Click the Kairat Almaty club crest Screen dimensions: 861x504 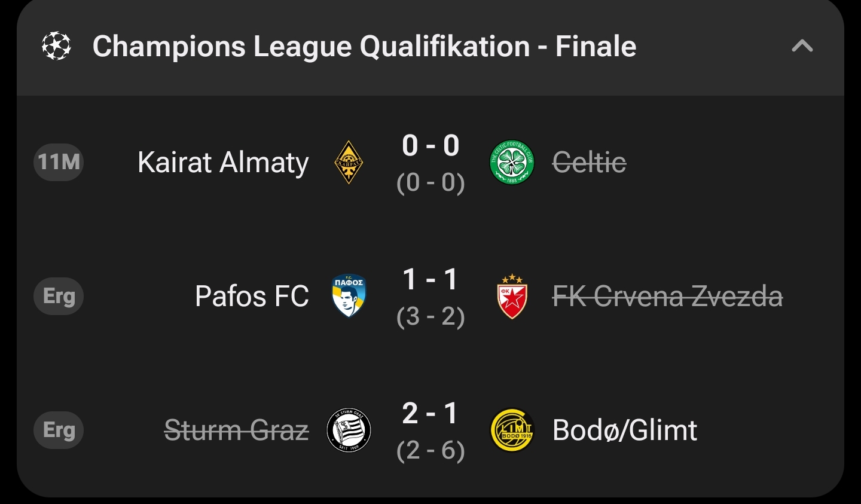point(349,162)
